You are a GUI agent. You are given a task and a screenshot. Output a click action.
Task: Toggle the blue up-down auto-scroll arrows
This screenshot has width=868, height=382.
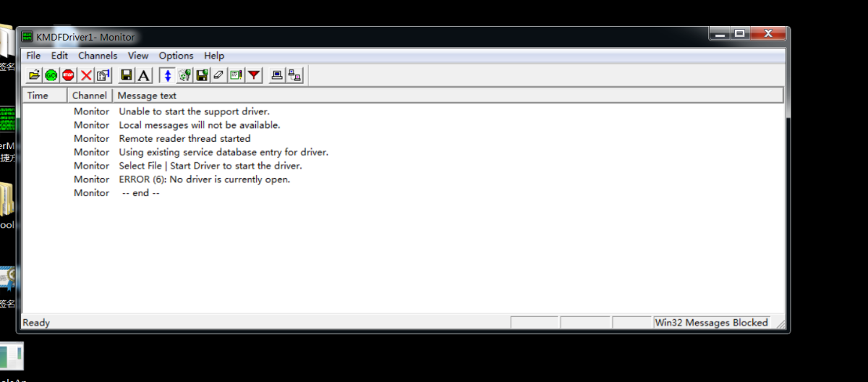tap(167, 75)
